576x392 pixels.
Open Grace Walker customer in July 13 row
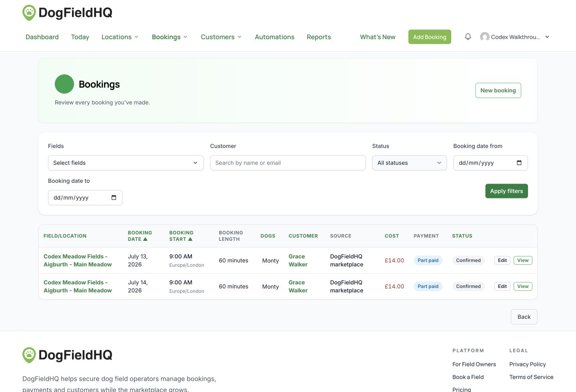click(298, 260)
